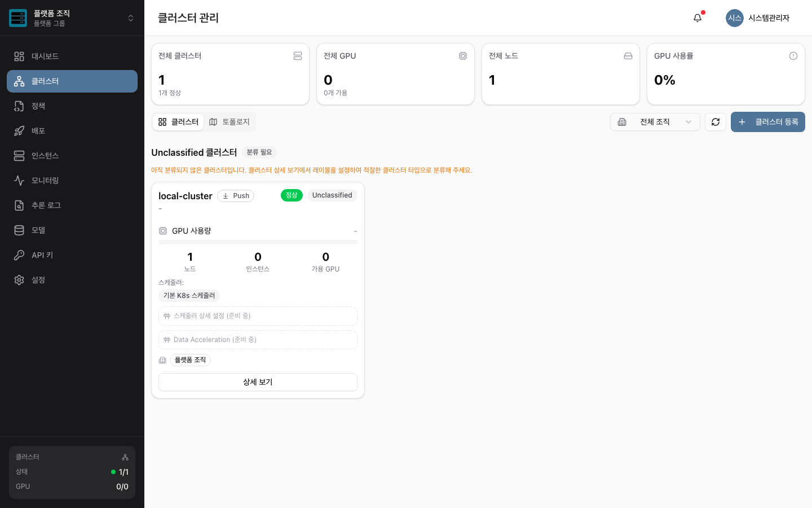This screenshot has height=508, width=812.
Task: Click the 클러스터 관리 page title
Action: [x=188, y=18]
